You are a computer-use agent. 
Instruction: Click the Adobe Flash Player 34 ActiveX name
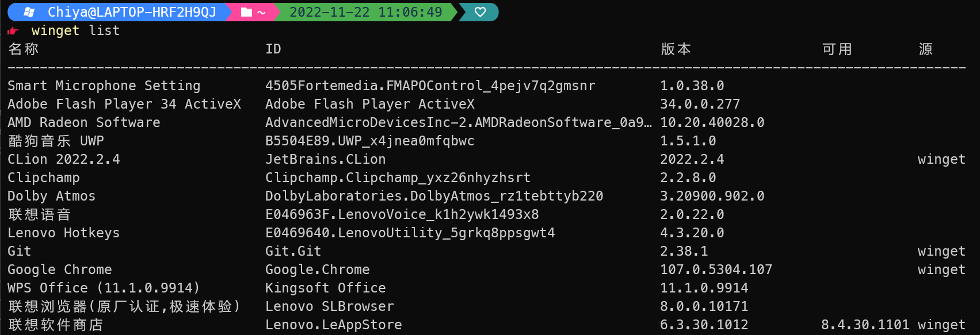[124, 104]
